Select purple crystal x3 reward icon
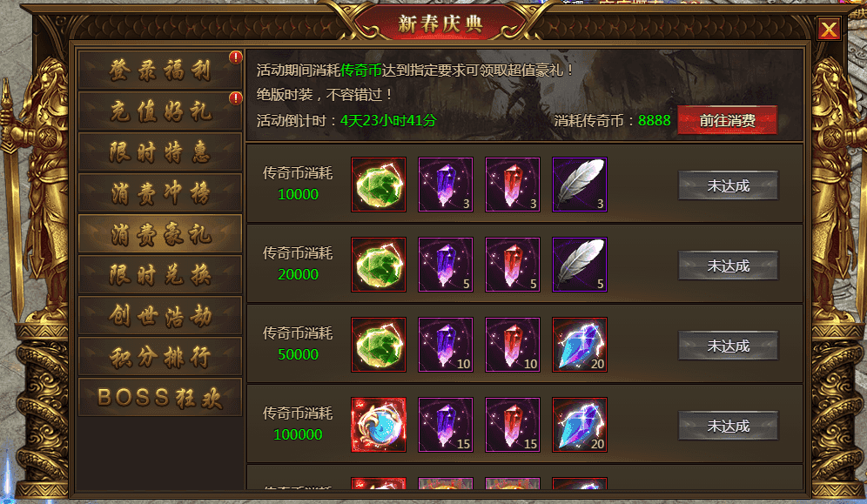Image resolution: width=867 pixels, height=504 pixels. click(x=446, y=185)
